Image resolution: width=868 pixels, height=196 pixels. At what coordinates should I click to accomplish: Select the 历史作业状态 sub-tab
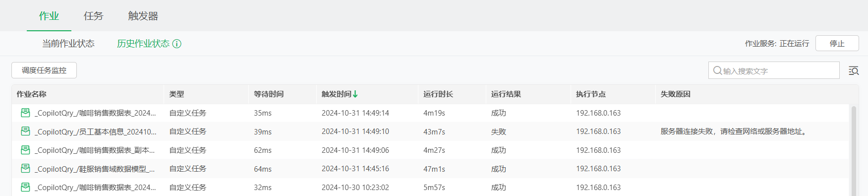coord(143,44)
